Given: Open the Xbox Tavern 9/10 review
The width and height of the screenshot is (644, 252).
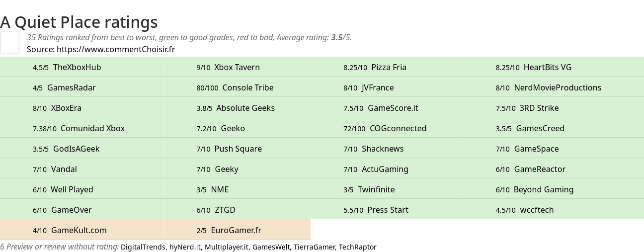Looking at the screenshot, I should 238,67.
